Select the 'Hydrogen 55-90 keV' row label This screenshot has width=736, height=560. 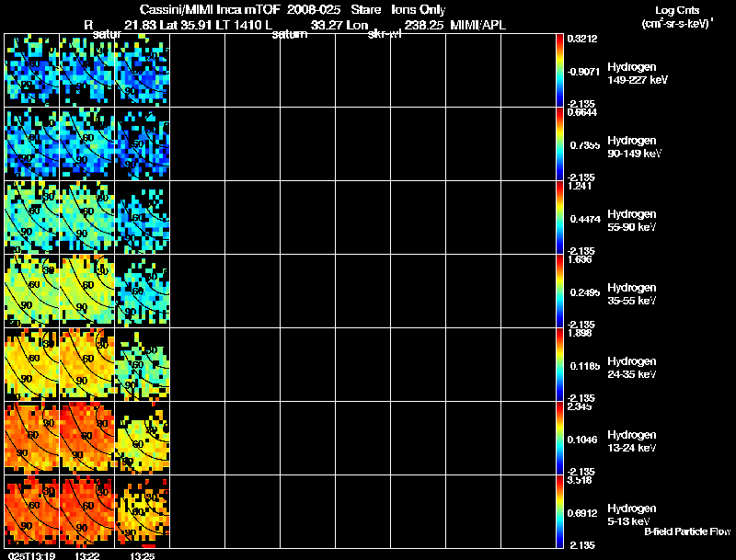pyautogui.click(x=632, y=221)
